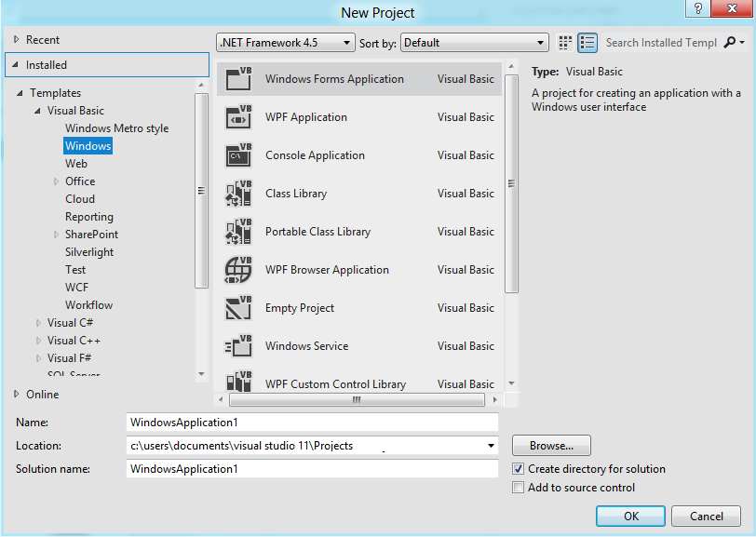The width and height of the screenshot is (756, 537).
Task: Click the template list vertical scrollbar thumb
Action: (x=511, y=183)
